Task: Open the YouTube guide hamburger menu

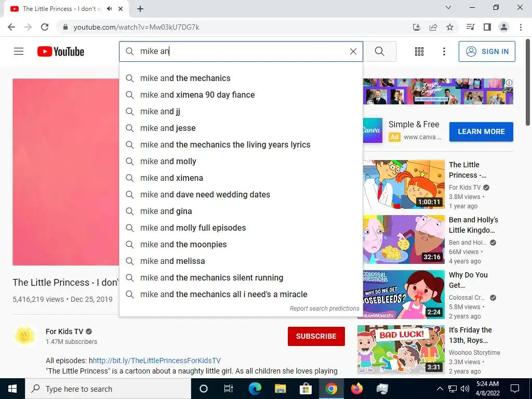Action: tap(19, 51)
